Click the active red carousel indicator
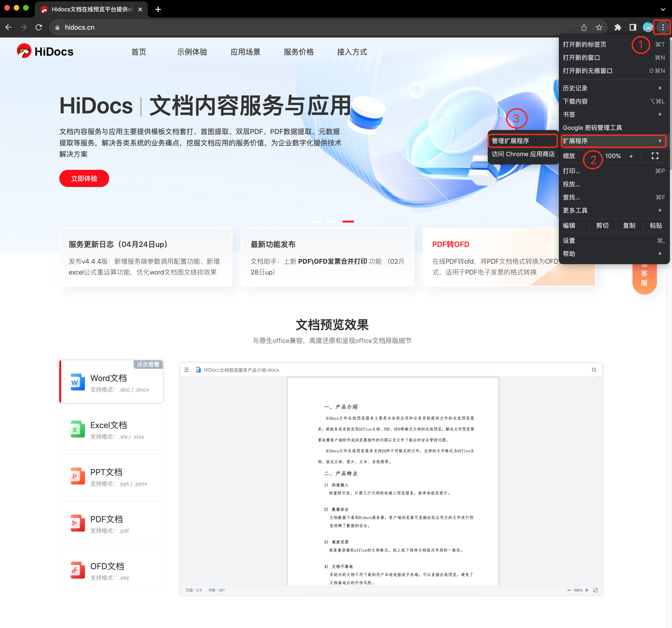The height and width of the screenshot is (628, 672). [348, 222]
